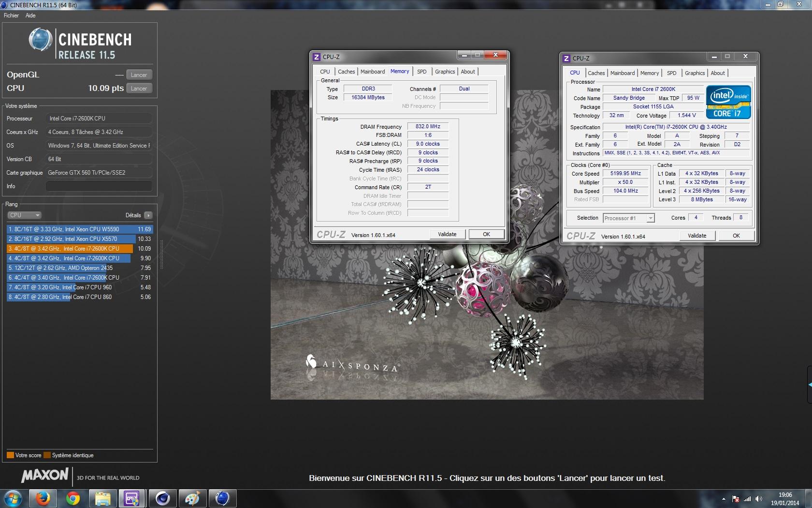This screenshot has width=812, height=508.
Task: Click the DRAM Frequency value 832.0 MHz
Action: point(428,127)
